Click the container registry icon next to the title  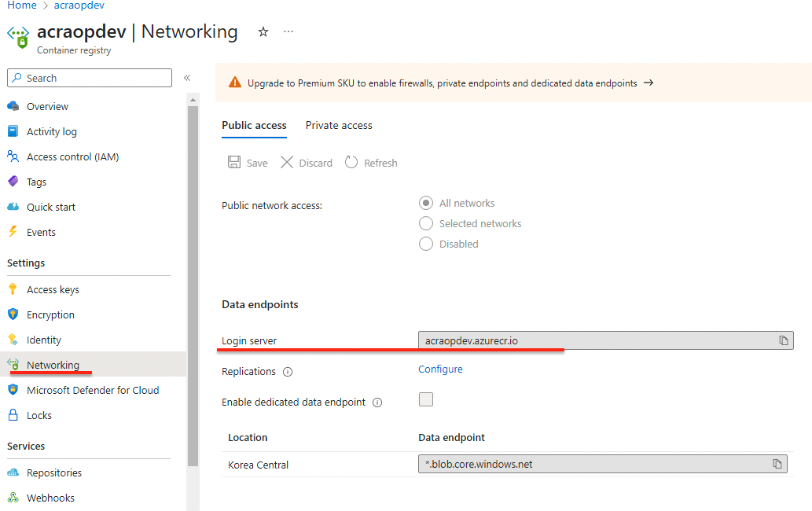[x=18, y=37]
